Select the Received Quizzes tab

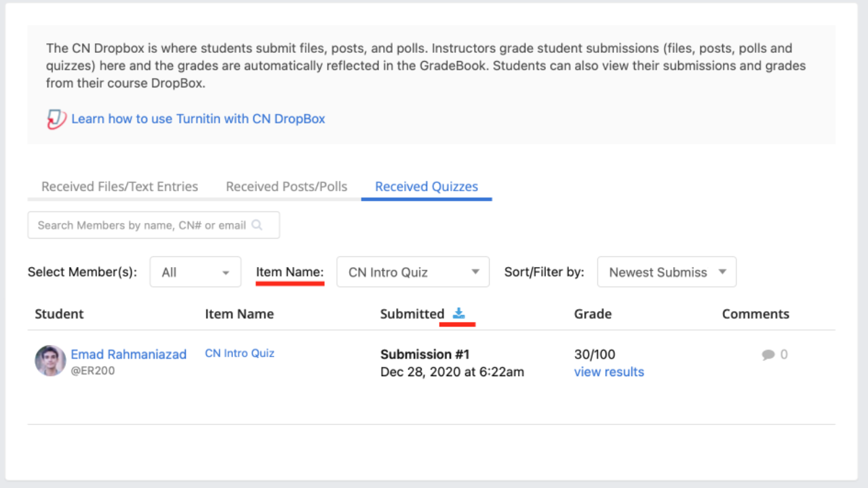click(427, 186)
